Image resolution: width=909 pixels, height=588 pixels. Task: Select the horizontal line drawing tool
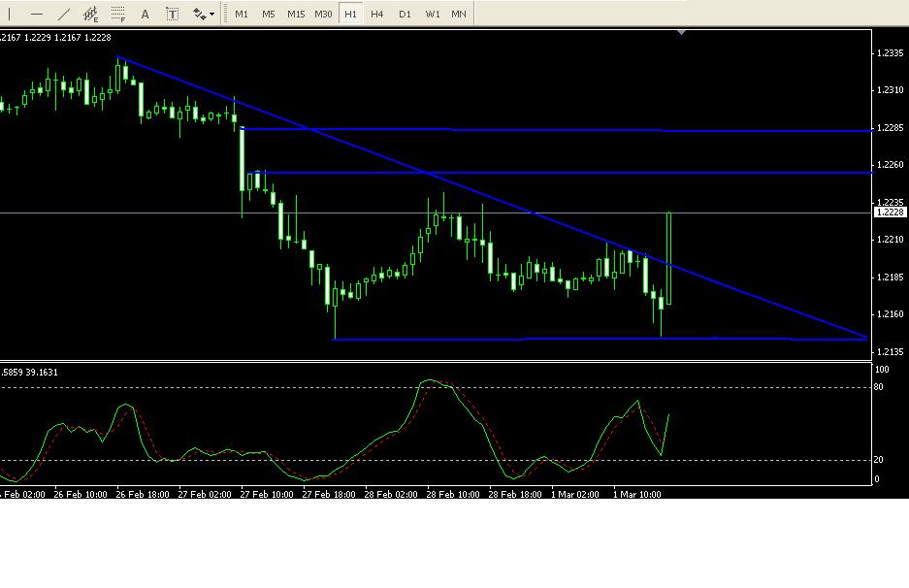[x=37, y=14]
